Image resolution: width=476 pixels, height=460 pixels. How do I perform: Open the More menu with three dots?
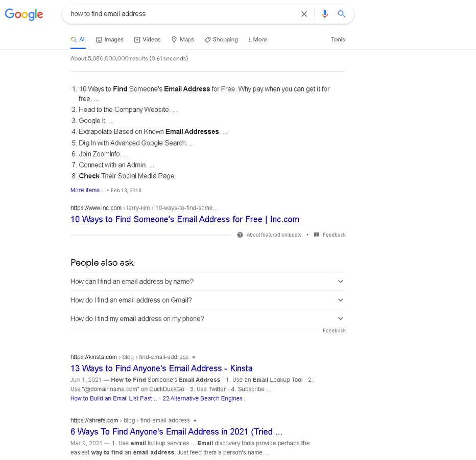[257, 39]
